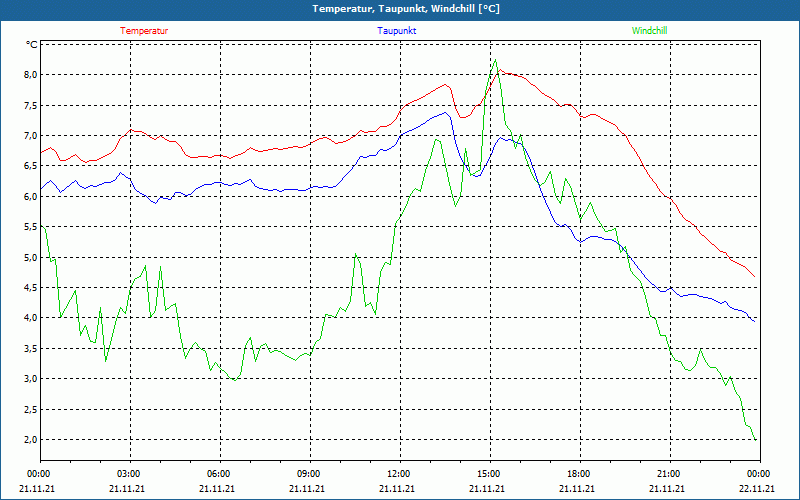The width and height of the screenshot is (800, 500).
Task: Click the 7,5 y-axis value
Action: click(x=31, y=106)
